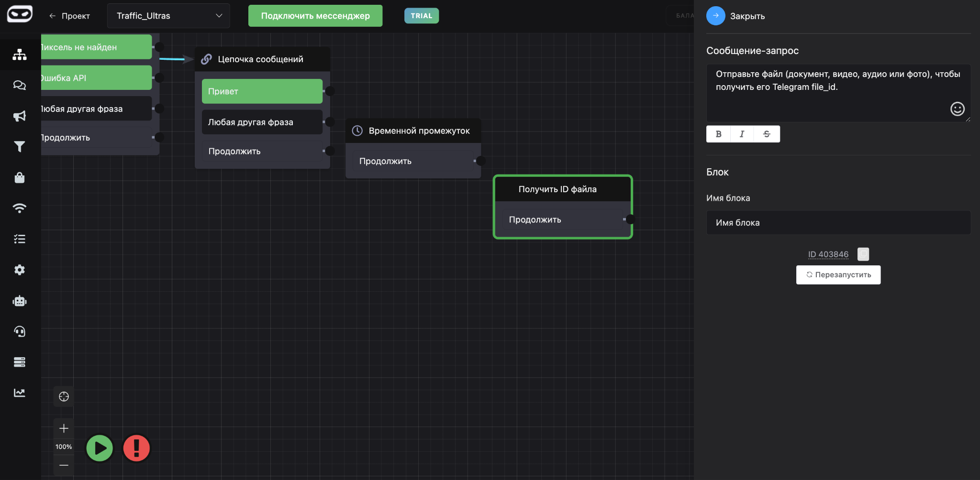Start the bot with green play button

pos(100,448)
